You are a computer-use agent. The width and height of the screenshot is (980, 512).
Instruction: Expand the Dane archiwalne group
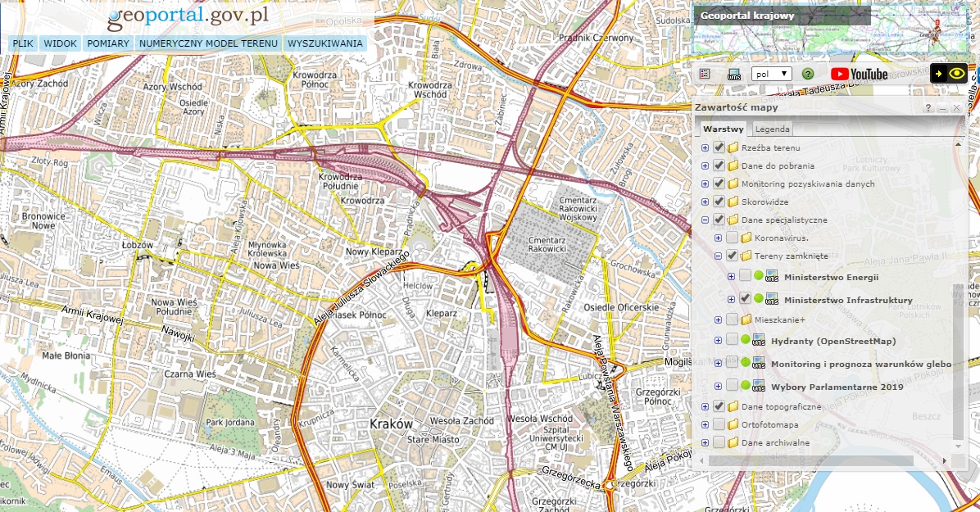pos(705,443)
